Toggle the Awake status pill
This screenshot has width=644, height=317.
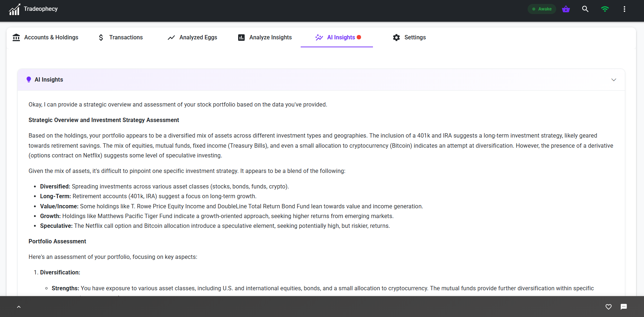point(541,9)
